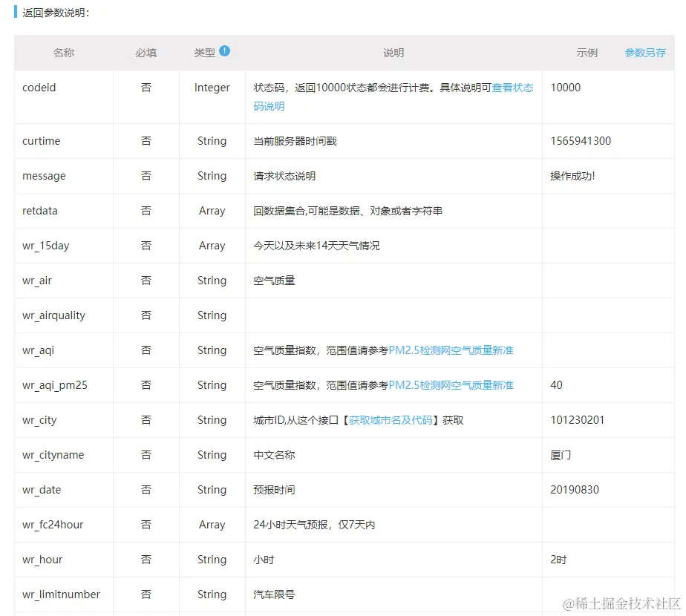Click the message row example value 操作成功!
Screen dimensions: 686x616
coord(575,176)
